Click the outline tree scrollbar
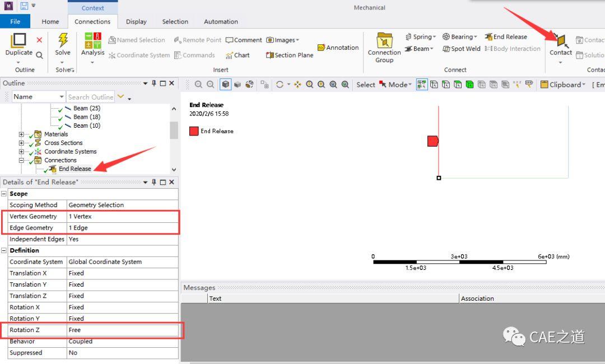605x364 pixels. pyautogui.click(x=174, y=130)
